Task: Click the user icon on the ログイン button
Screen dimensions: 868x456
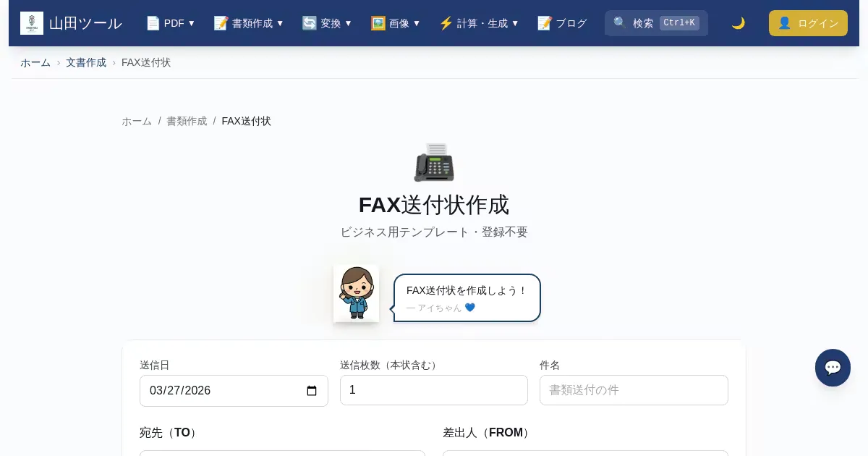Action: point(784,23)
